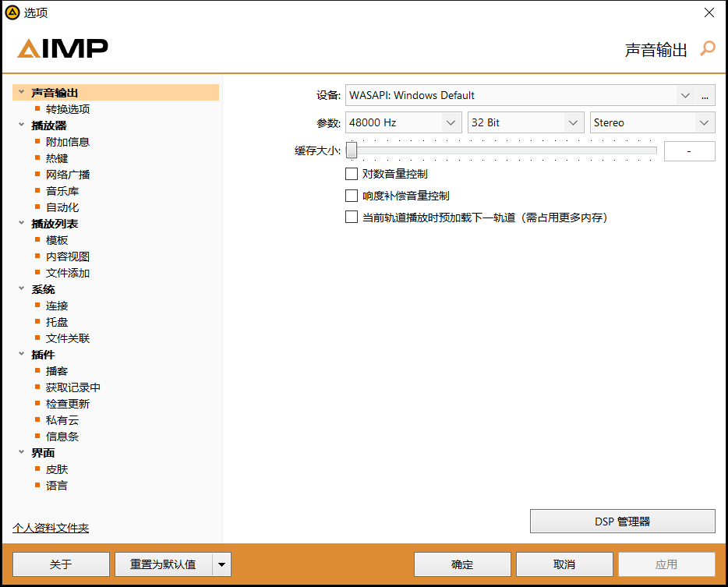The image size is (728, 587).
Task: Select 皮肤 under 界面
Action: tap(57, 469)
